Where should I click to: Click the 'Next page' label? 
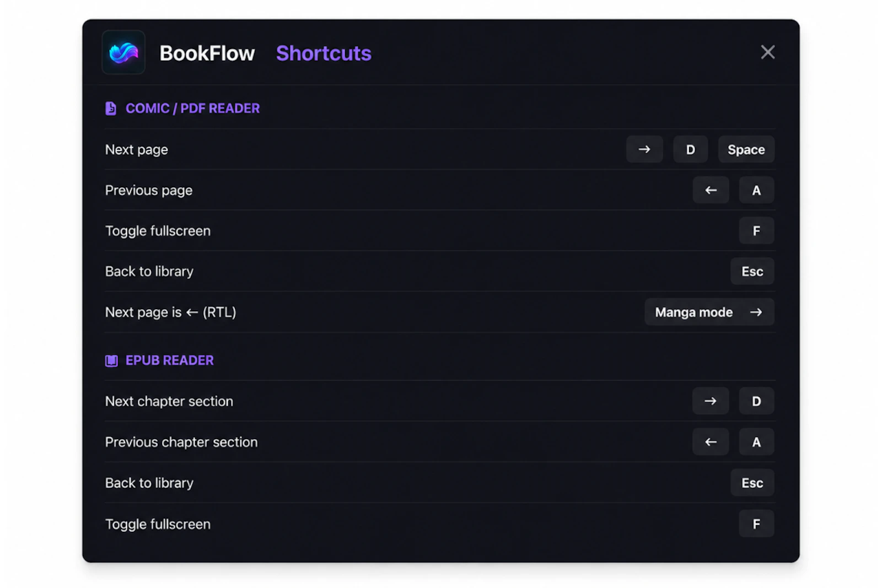click(137, 150)
